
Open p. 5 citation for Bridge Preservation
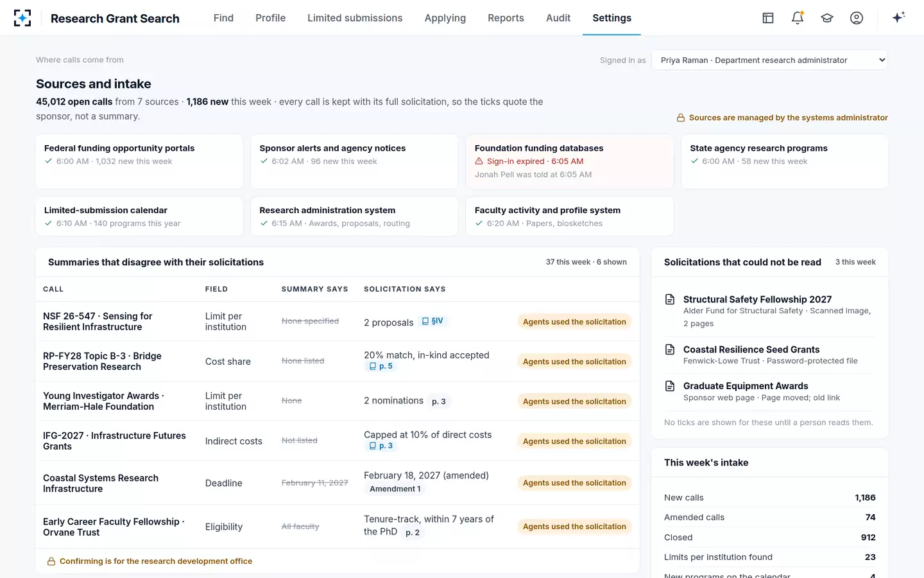point(381,366)
